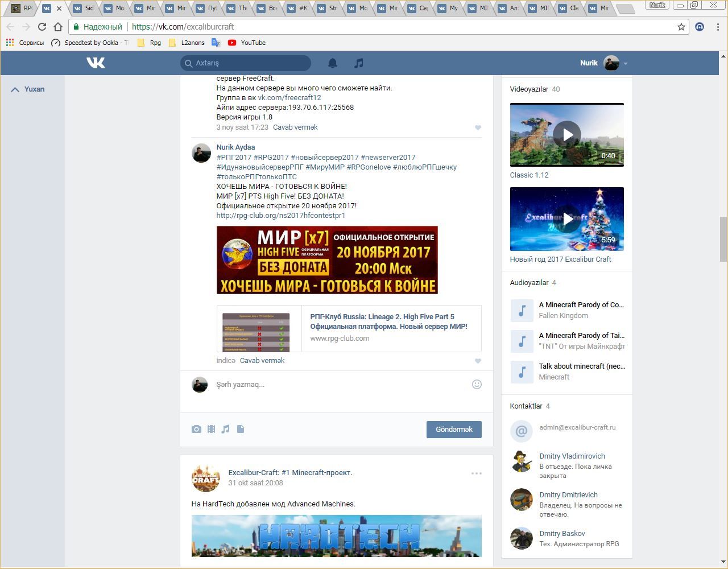The image size is (728, 569).
Task: Attach a photo with camera icon
Action: tap(196, 429)
